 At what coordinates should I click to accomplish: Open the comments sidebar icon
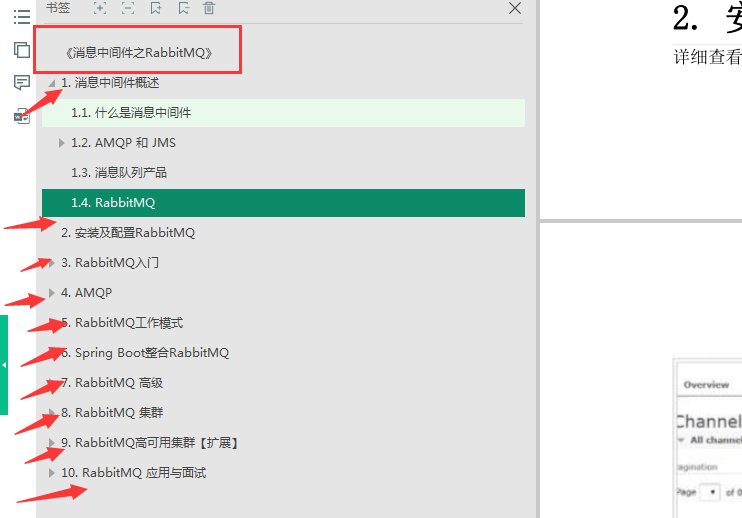(x=22, y=82)
